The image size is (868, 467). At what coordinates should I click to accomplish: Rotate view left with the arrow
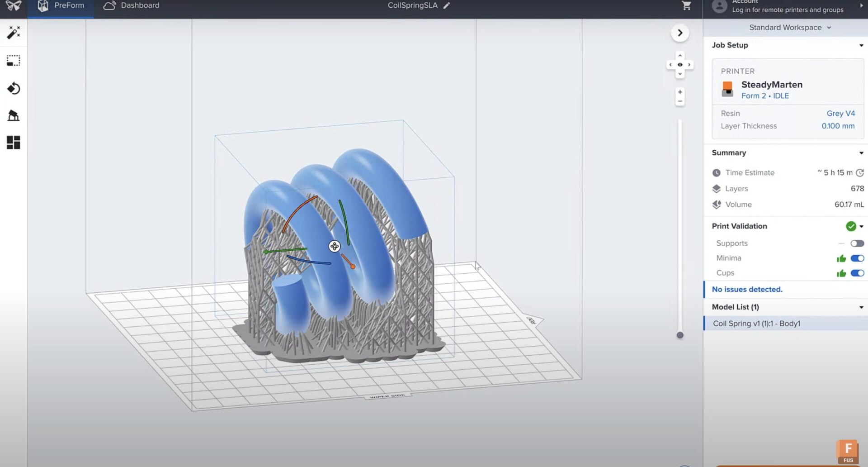coord(670,65)
